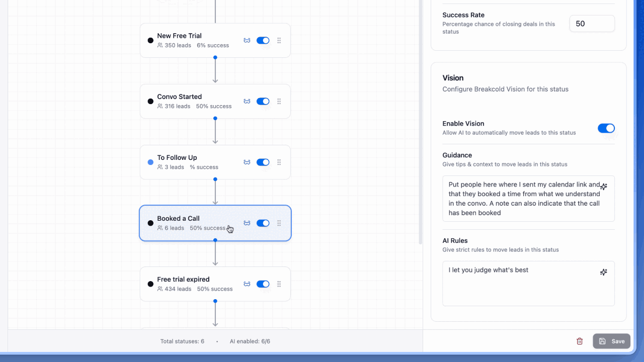The image size is (644, 362).
Task: Click the '6% success' label
Action: pos(213,45)
